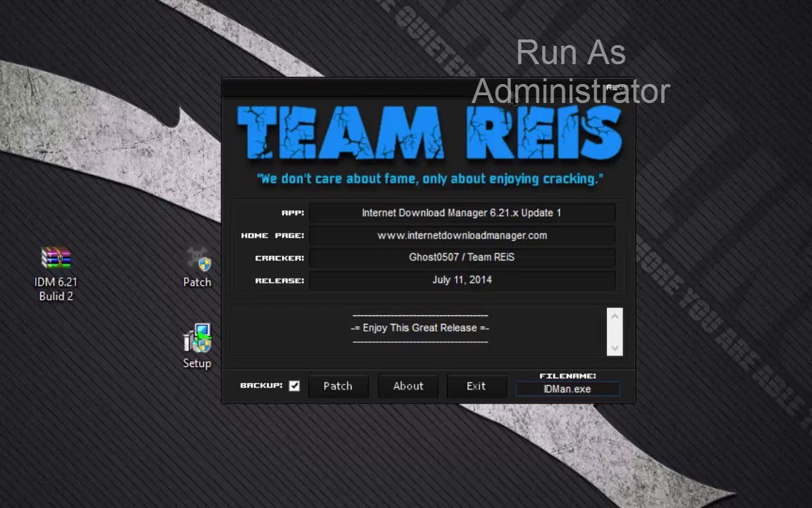This screenshot has height=508, width=812.
Task: Click the Enjoy This Great Release text
Action: (x=420, y=327)
